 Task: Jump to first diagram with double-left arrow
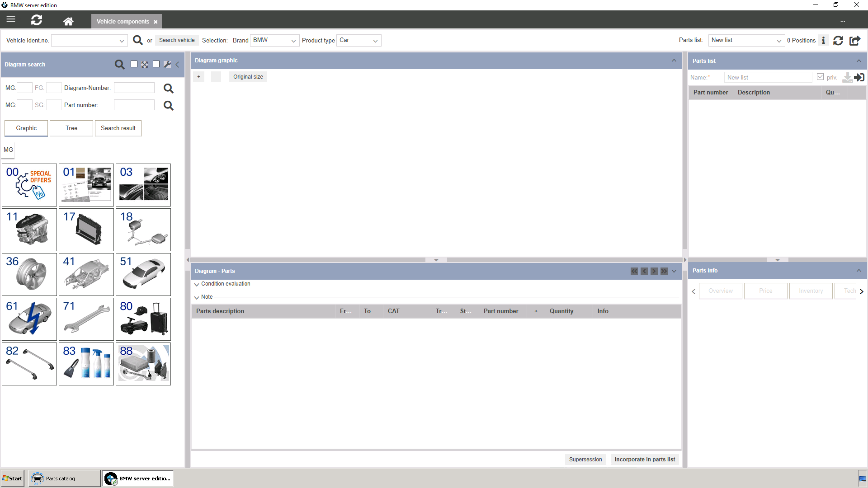[634, 271]
